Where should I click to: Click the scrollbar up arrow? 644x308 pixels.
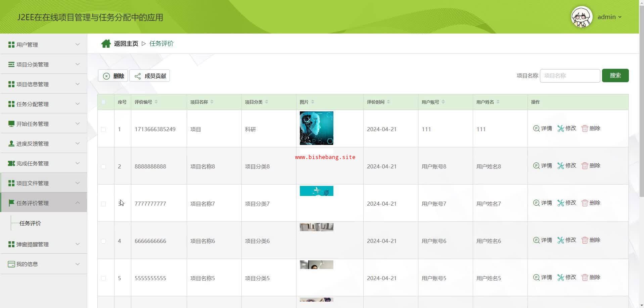pyautogui.click(x=641, y=3)
